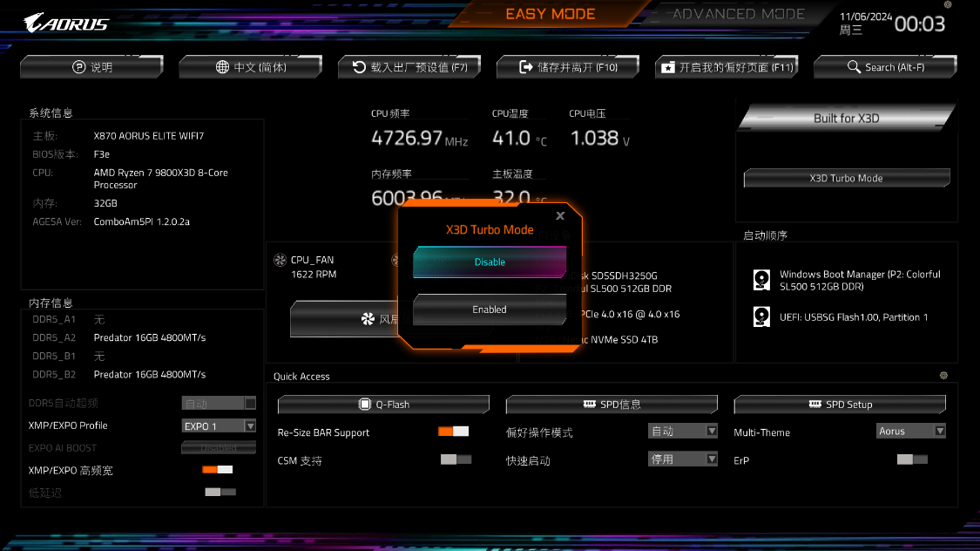The width and height of the screenshot is (980, 551).
Task: Open the SPD Setup button
Action: tap(840, 404)
